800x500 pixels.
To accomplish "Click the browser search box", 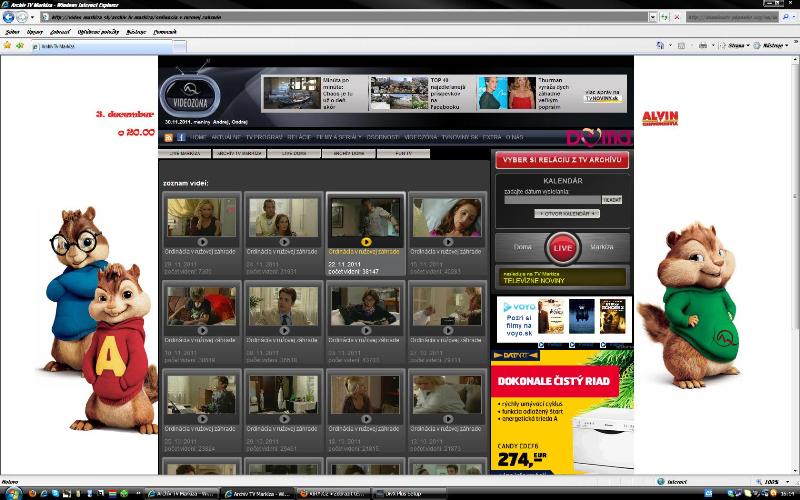I will pos(732,17).
